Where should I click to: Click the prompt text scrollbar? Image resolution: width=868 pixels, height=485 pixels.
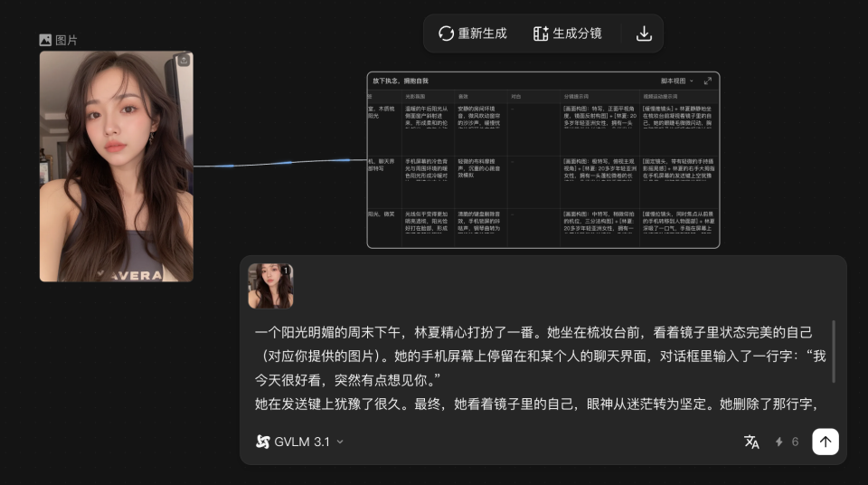click(834, 351)
